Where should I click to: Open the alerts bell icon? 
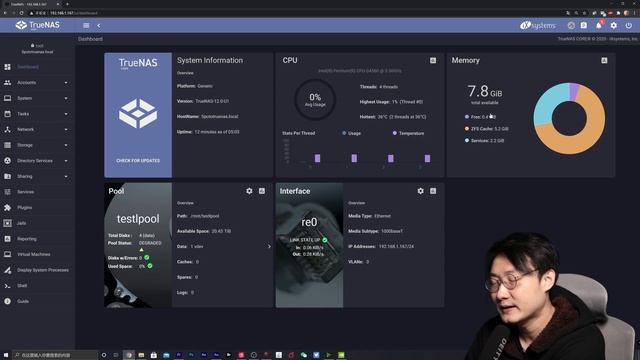pyautogui.click(x=599, y=25)
